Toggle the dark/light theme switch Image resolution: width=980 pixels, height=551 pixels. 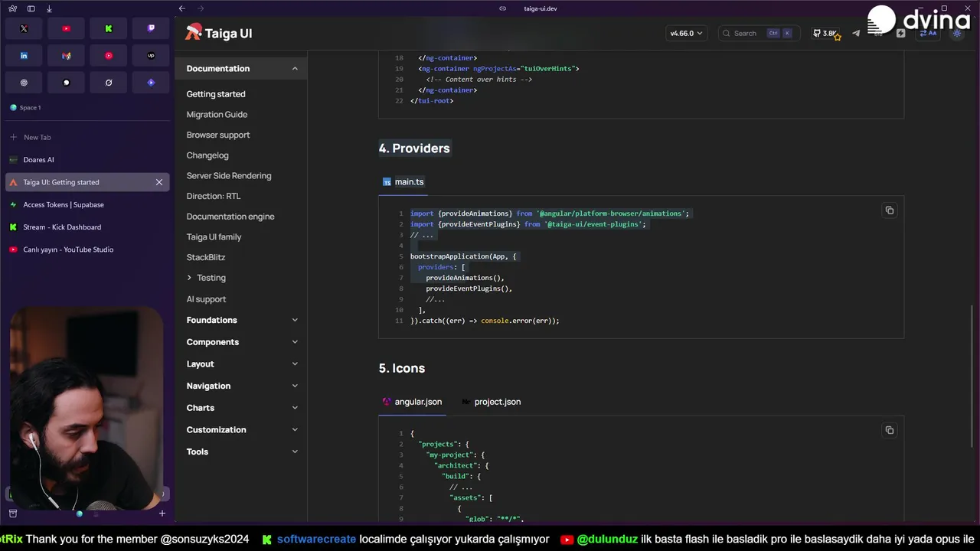957,34
